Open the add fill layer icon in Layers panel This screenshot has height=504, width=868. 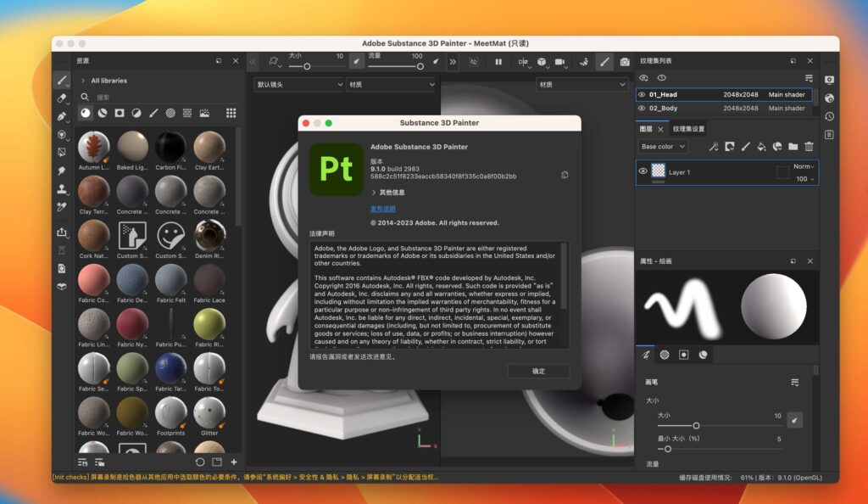point(761,147)
